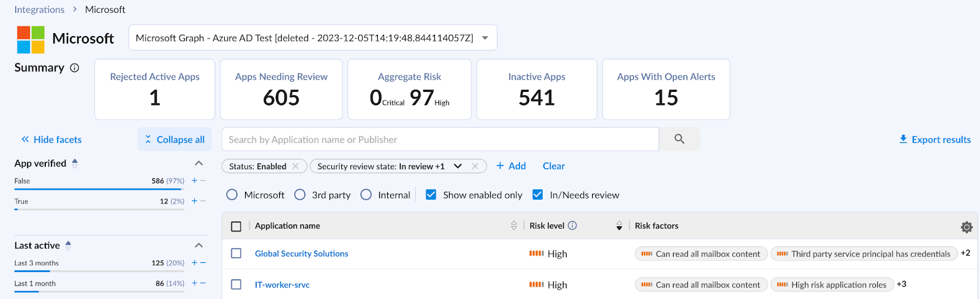Click Third party service principal has credentials chip

[x=864, y=254]
